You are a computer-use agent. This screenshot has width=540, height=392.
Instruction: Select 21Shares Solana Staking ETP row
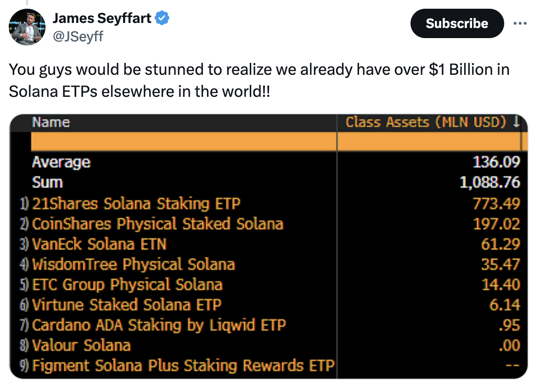coord(136,203)
